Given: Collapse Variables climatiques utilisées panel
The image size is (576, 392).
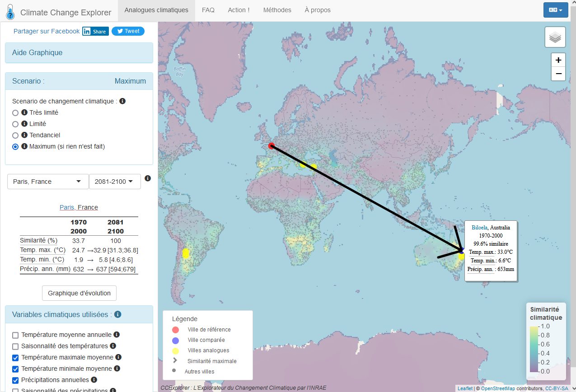Looking at the screenshot, I should click(79, 314).
